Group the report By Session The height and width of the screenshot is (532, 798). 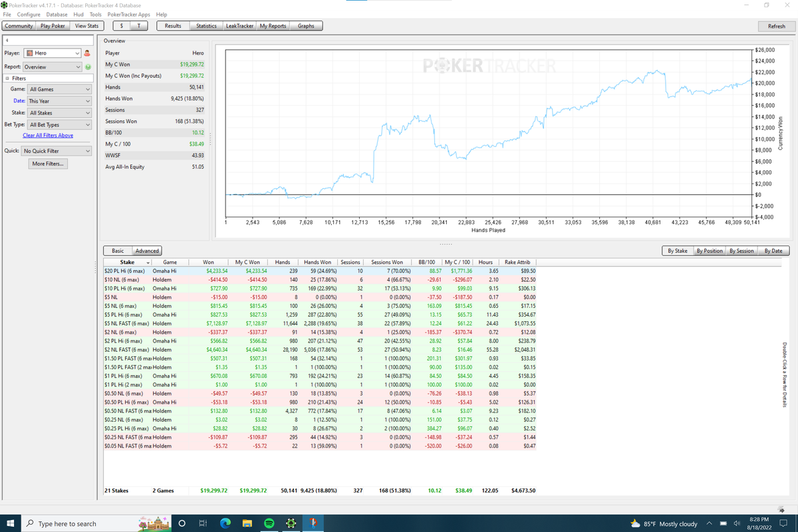tap(741, 251)
